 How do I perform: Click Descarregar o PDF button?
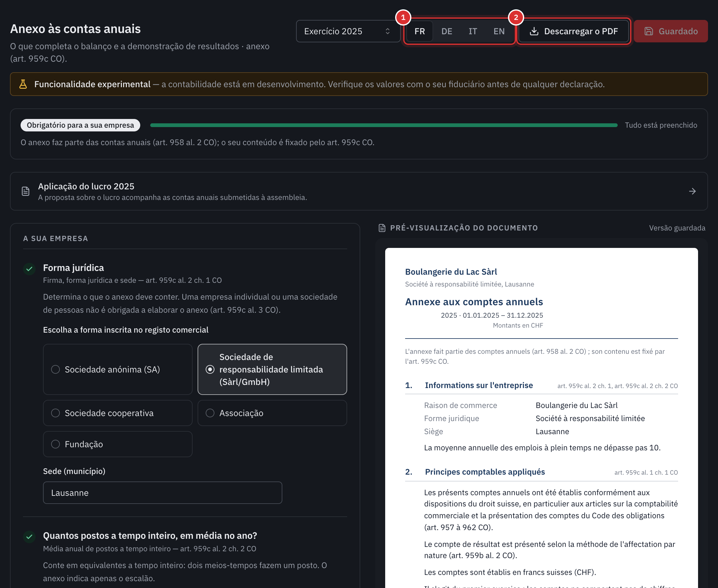coord(574,31)
